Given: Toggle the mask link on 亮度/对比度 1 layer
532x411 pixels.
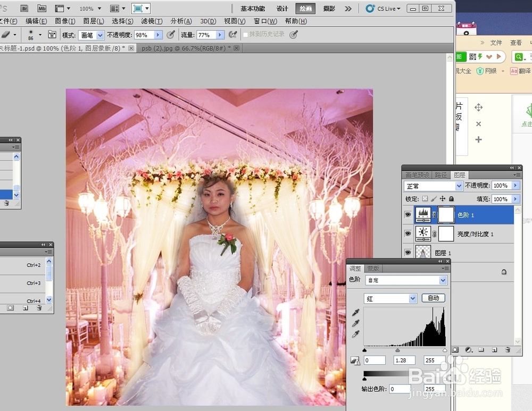Looking at the screenshot, I should 434,234.
